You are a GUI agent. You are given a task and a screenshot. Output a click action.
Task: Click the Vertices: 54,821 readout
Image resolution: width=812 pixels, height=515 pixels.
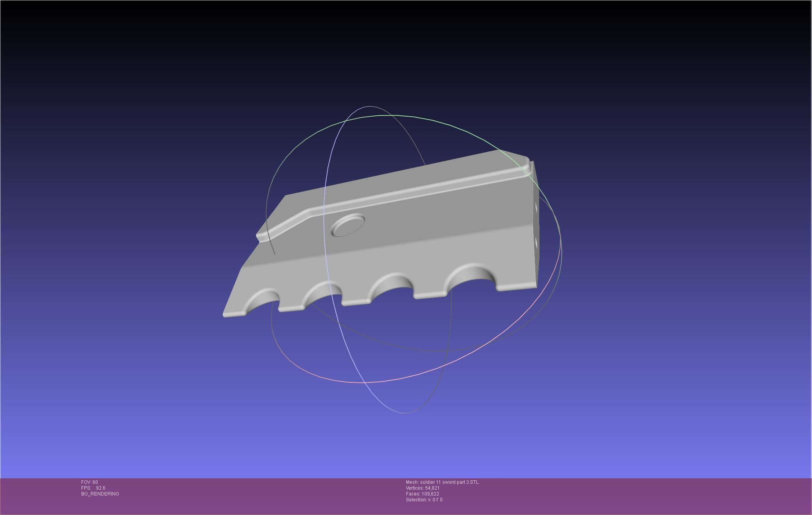click(423, 488)
